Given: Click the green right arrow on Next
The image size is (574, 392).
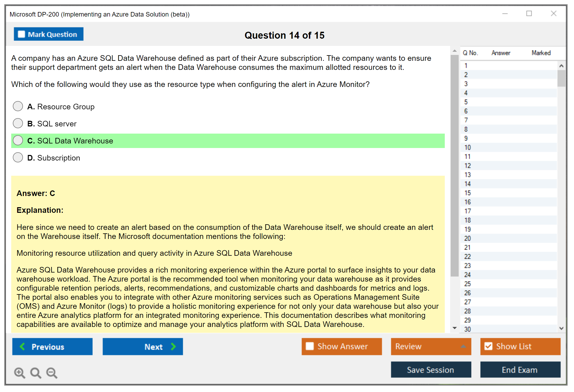Looking at the screenshot, I should point(173,347).
